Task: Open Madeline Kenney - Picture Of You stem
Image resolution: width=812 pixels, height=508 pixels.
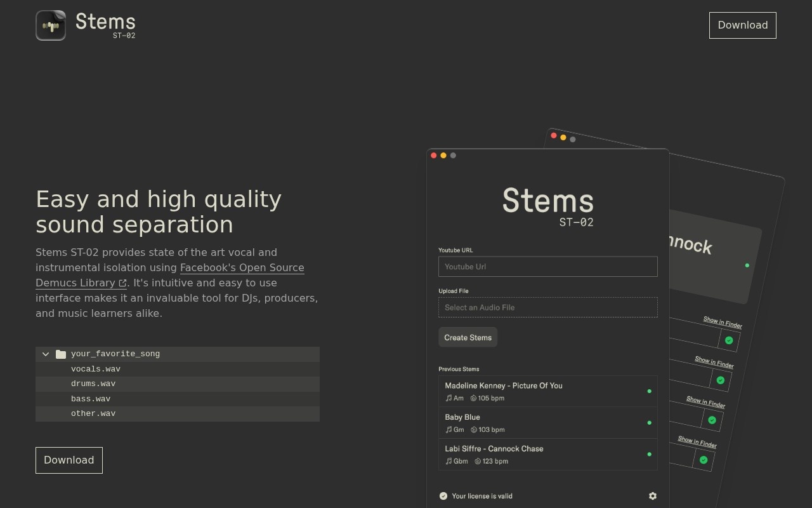Action: click(x=548, y=391)
